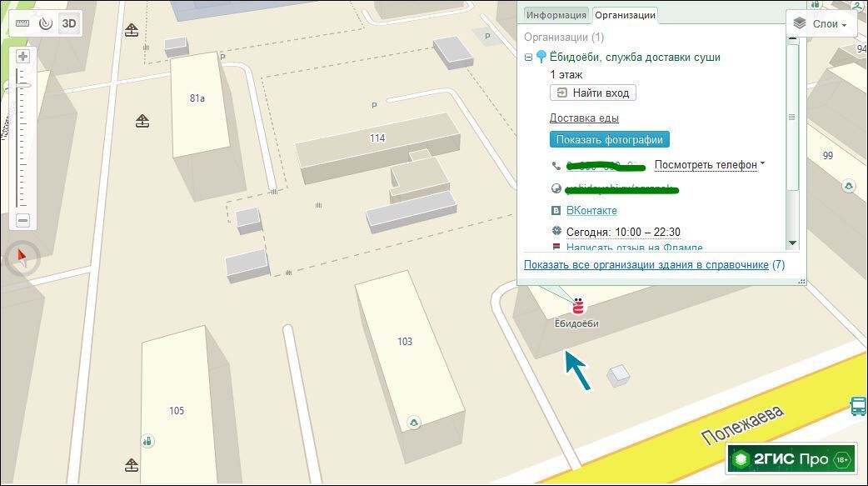
Task: Click the compass to reset north
Action: pos(22,258)
